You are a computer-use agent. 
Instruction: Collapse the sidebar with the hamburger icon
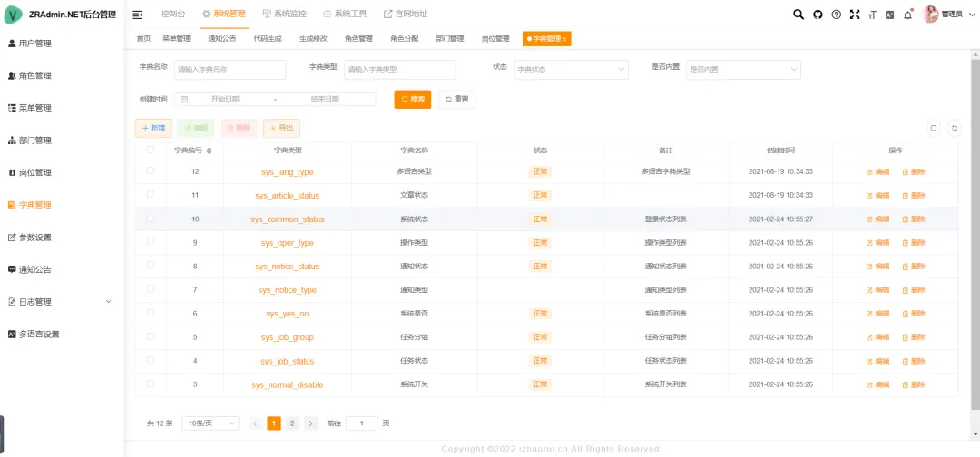pos(138,15)
